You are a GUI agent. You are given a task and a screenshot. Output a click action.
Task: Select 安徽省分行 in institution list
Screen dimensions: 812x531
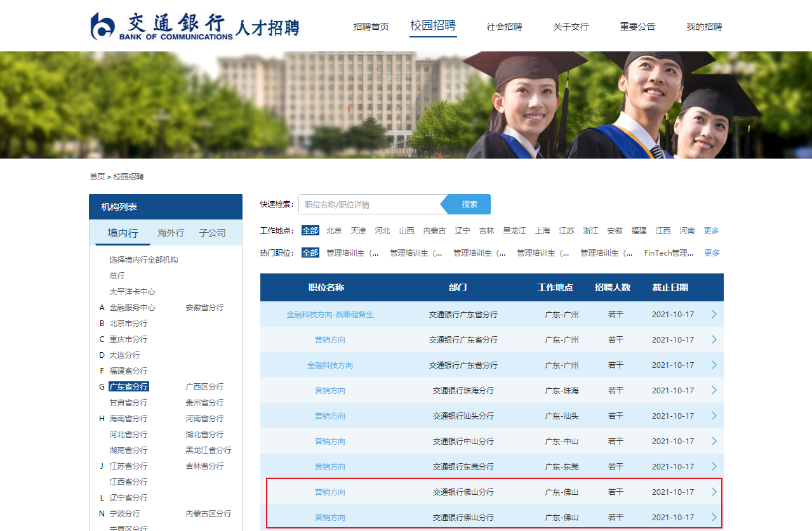pyautogui.click(x=204, y=307)
